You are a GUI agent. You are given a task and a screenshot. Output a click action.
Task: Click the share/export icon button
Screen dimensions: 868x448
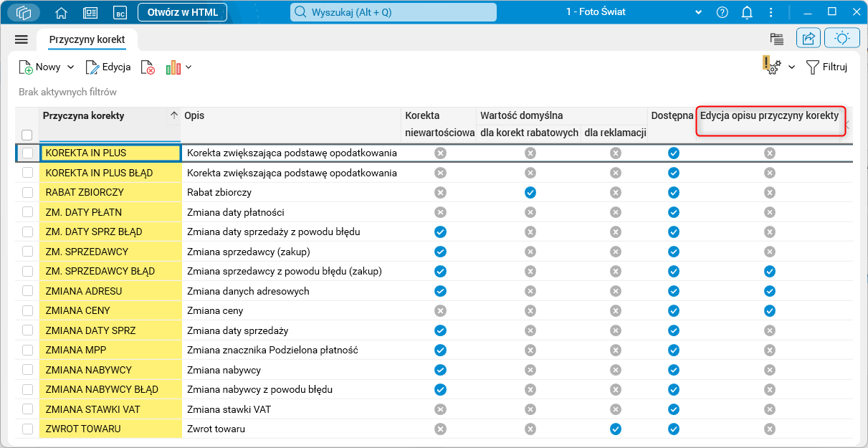(x=808, y=39)
